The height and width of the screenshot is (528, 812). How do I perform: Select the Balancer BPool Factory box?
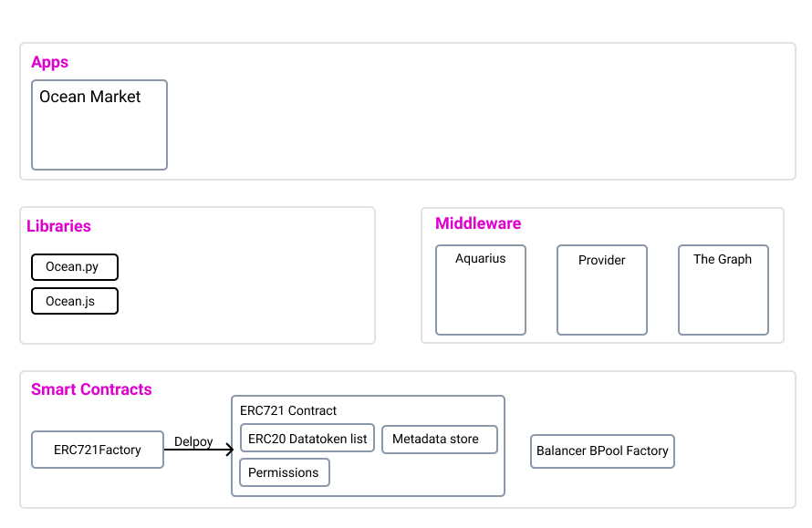tap(602, 451)
